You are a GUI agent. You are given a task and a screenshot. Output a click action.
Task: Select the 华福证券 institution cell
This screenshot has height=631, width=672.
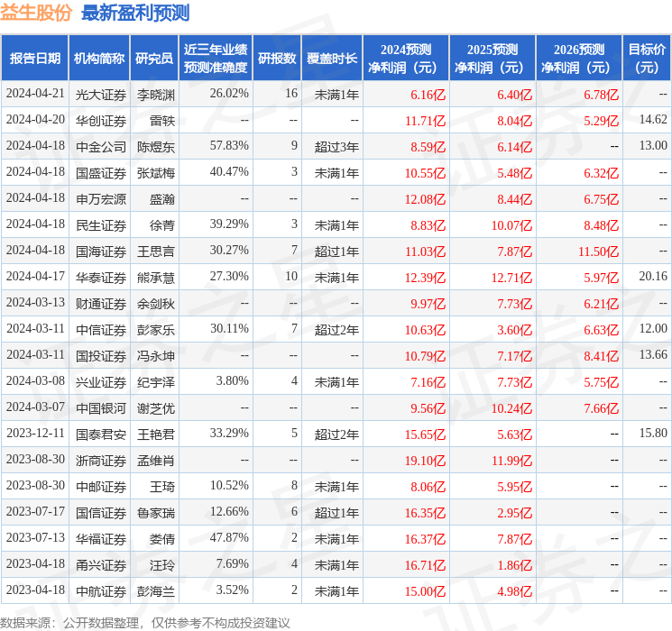click(x=101, y=539)
